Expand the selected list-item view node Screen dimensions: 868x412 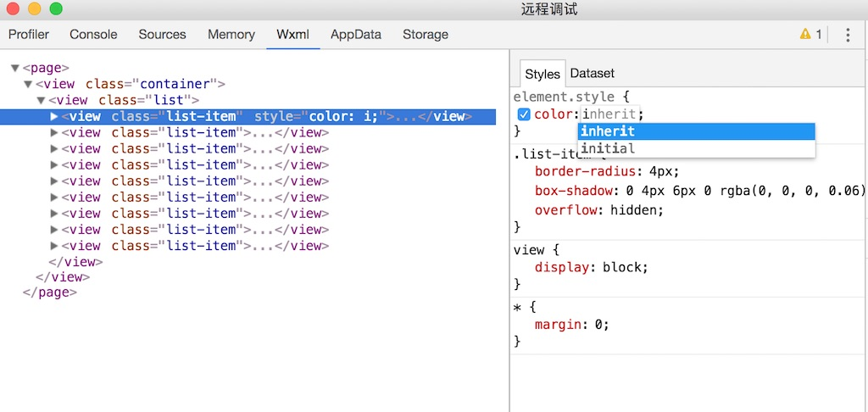pyautogui.click(x=54, y=116)
